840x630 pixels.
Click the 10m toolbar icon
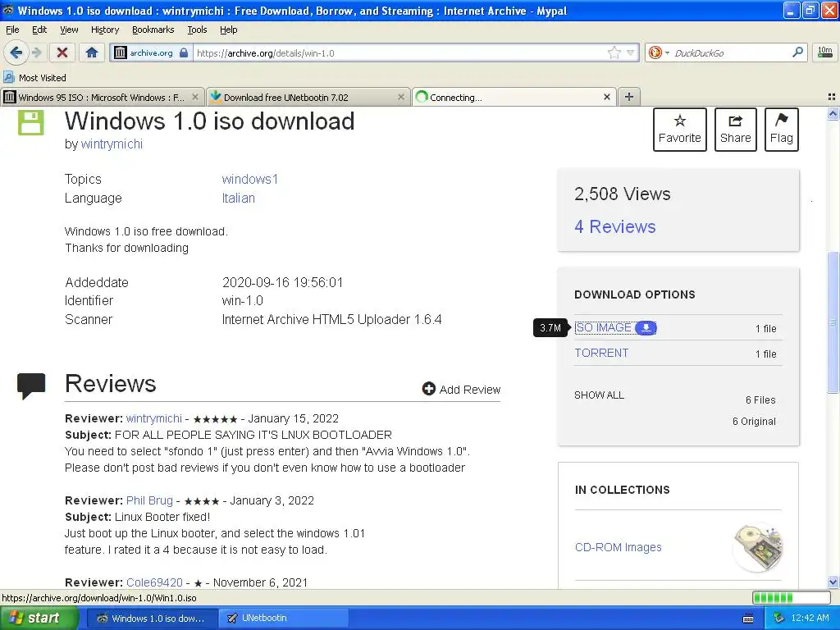[825, 52]
